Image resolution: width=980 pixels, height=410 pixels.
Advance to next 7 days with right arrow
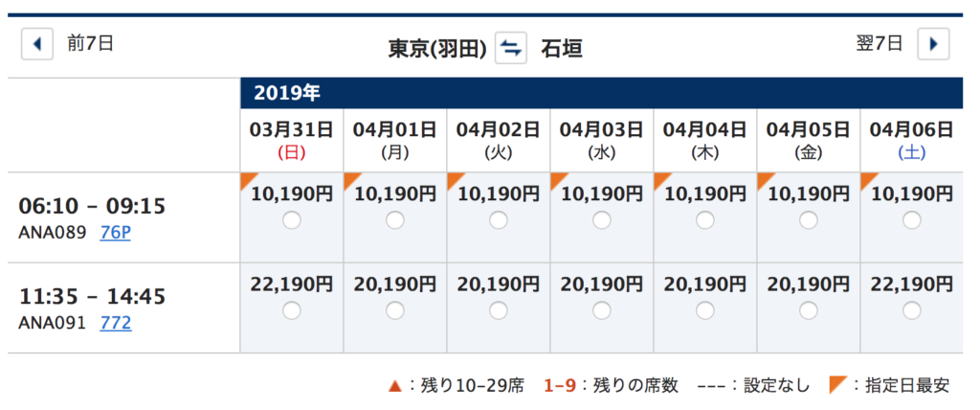coord(934,44)
